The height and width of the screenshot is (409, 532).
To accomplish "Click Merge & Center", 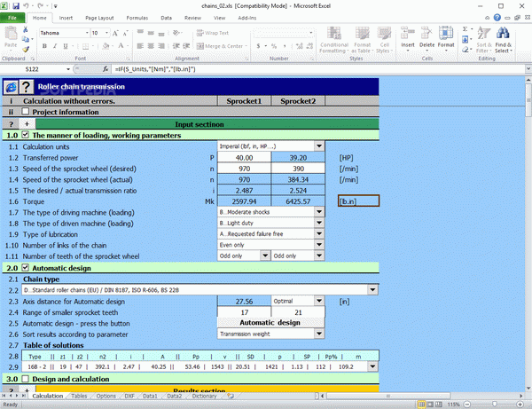I will point(220,46).
